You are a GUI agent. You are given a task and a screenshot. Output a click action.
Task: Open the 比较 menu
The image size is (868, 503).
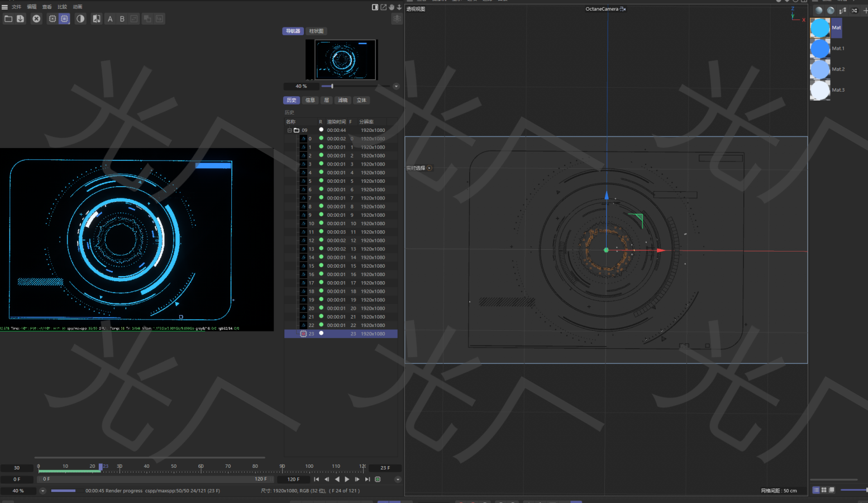(62, 7)
